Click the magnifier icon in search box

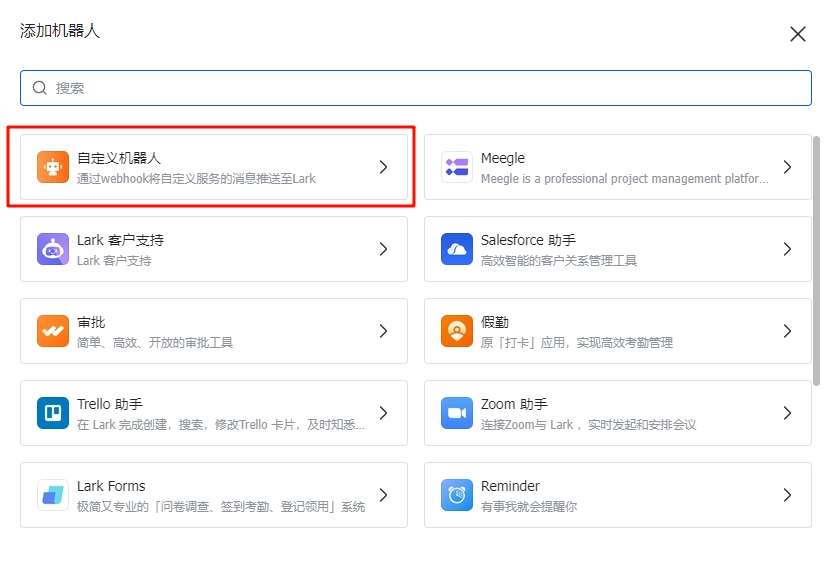(x=40, y=88)
